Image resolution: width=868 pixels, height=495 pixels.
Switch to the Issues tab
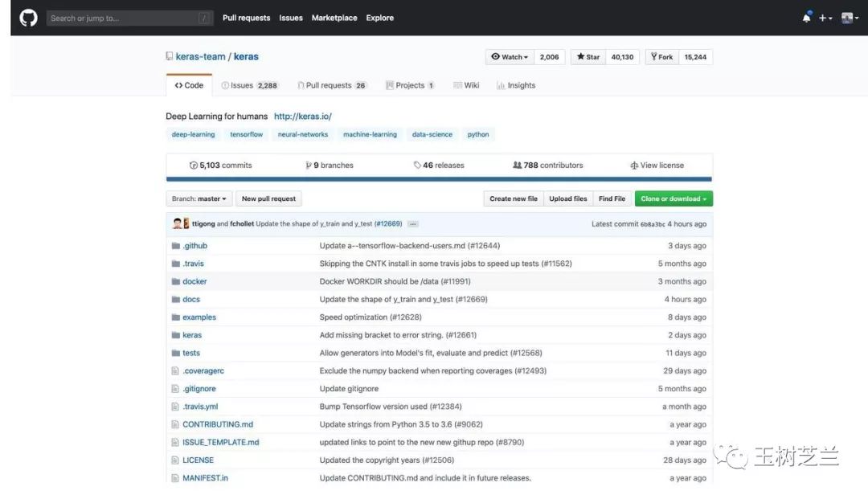tap(249, 85)
